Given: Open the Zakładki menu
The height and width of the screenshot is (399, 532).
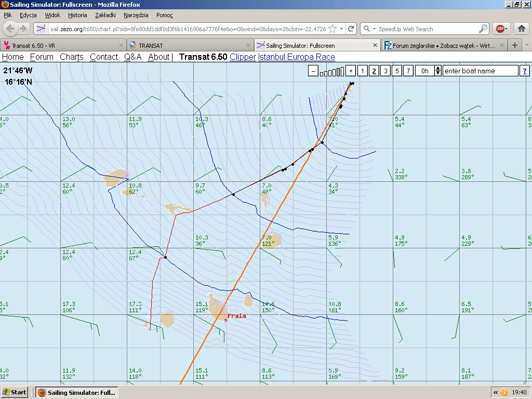Looking at the screenshot, I should point(105,15).
